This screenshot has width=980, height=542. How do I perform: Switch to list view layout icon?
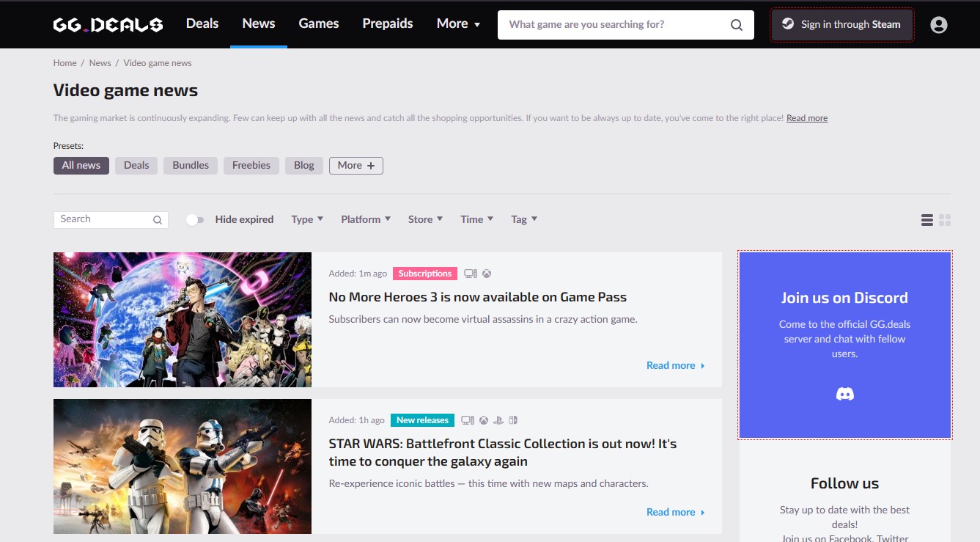click(x=927, y=220)
